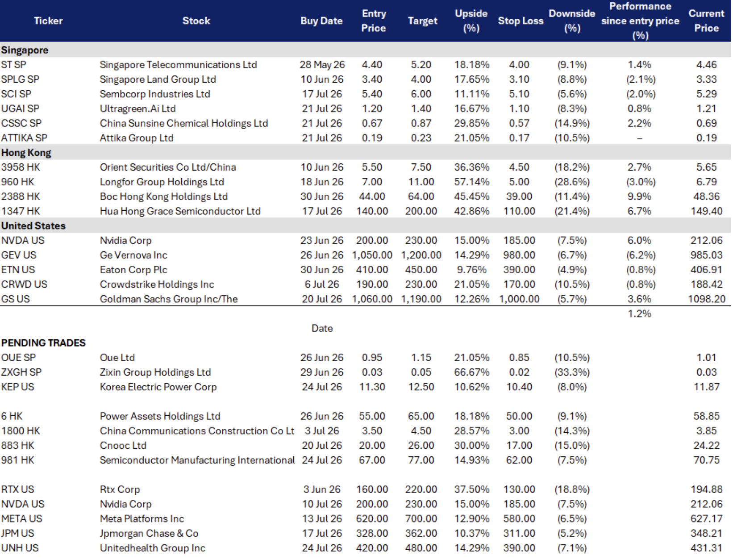Click ticker cell 1800 HK

[21, 431]
